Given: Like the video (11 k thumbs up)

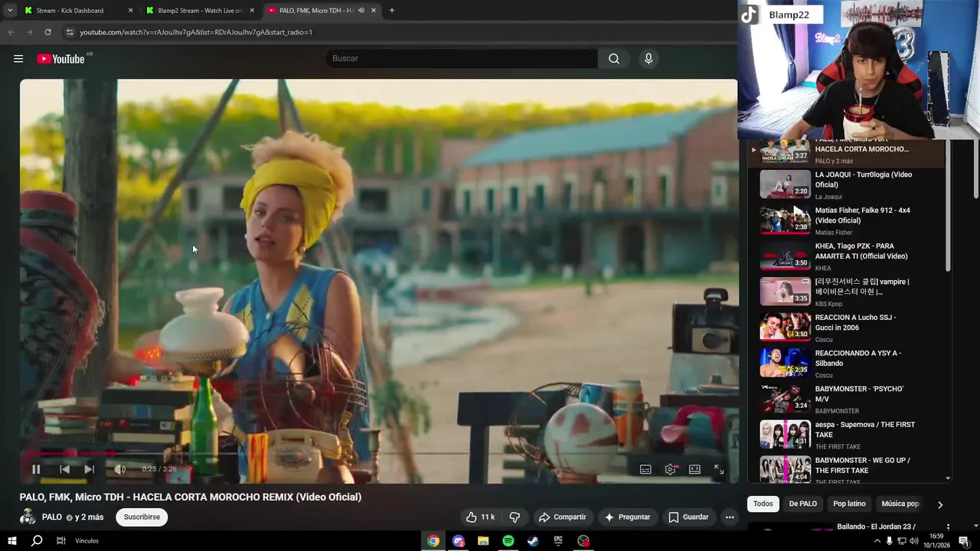Looking at the screenshot, I should coord(480,517).
